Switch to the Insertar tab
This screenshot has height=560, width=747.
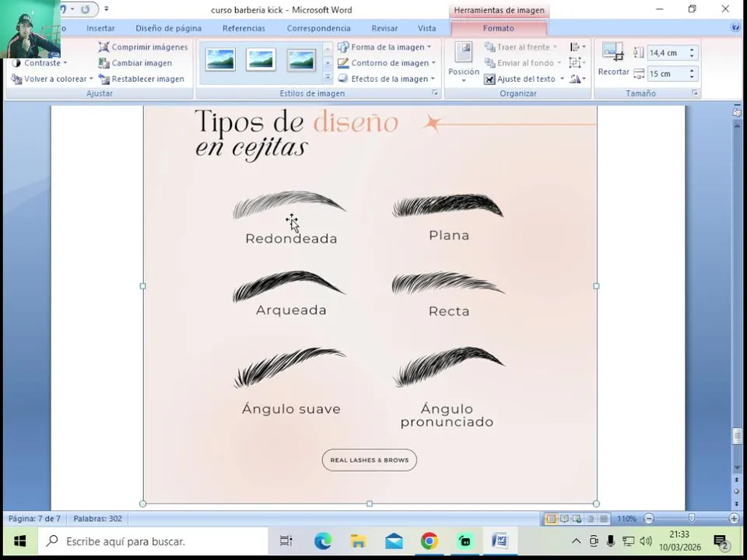click(x=100, y=28)
